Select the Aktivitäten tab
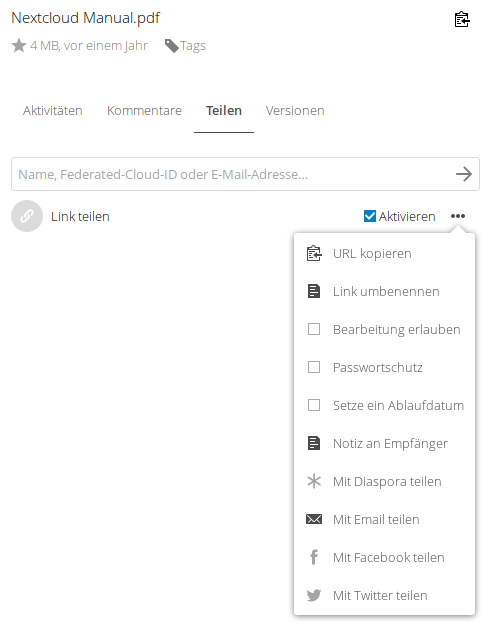The width and height of the screenshot is (489, 627). (x=53, y=110)
